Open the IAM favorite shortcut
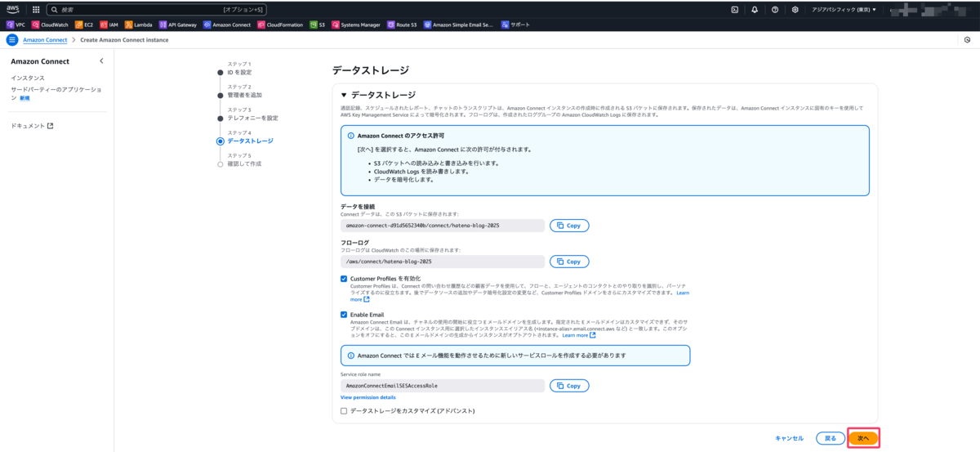980x452 pixels. 109,25
